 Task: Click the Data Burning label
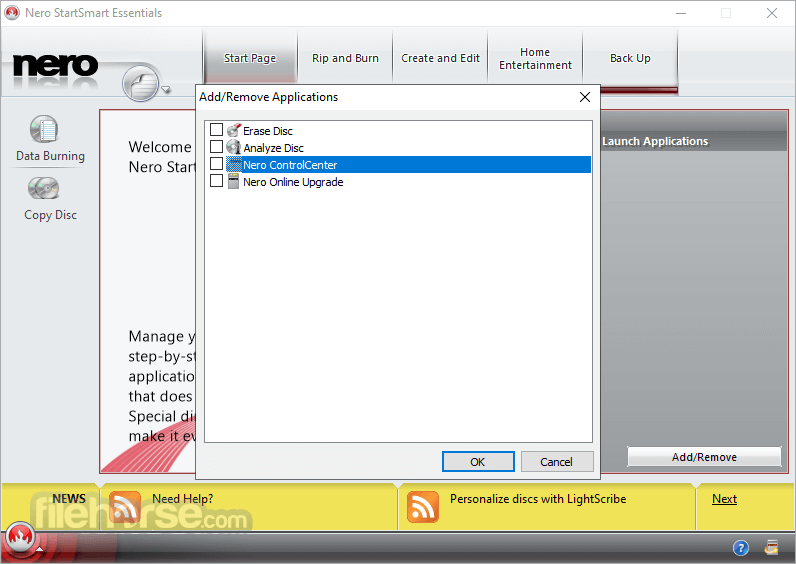click(x=50, y=156)
